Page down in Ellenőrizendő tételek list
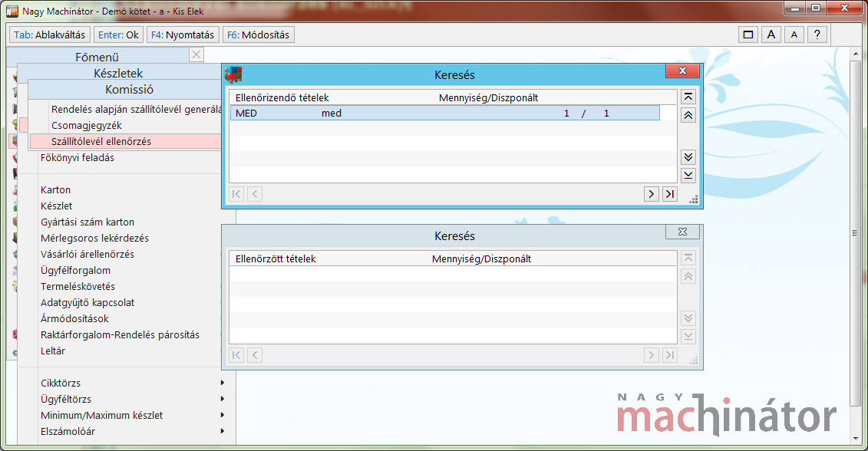The width and height of the screenshot is (868, 451). click(x=688, y=157)
